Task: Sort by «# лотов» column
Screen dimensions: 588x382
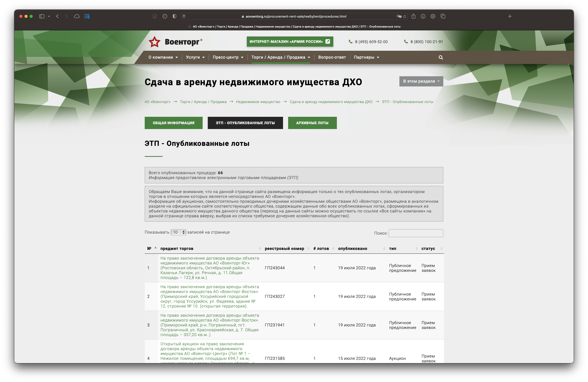Action: tap(323, 248)
